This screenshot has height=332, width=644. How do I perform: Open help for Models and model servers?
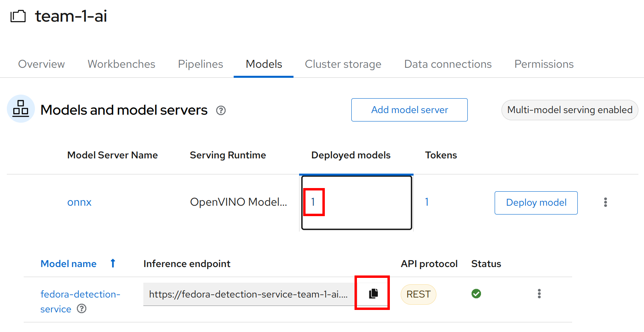click(221, 110)
